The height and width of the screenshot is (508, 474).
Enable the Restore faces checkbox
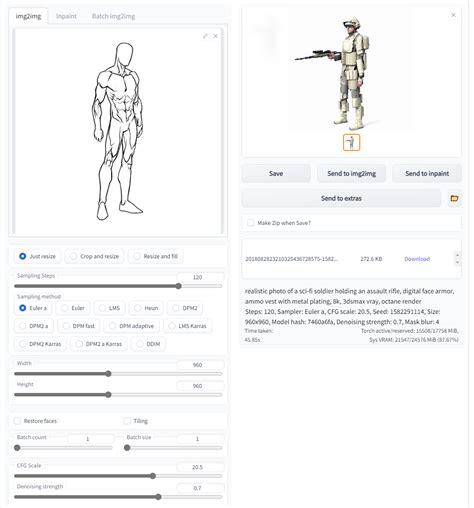(x=17, y=421)
